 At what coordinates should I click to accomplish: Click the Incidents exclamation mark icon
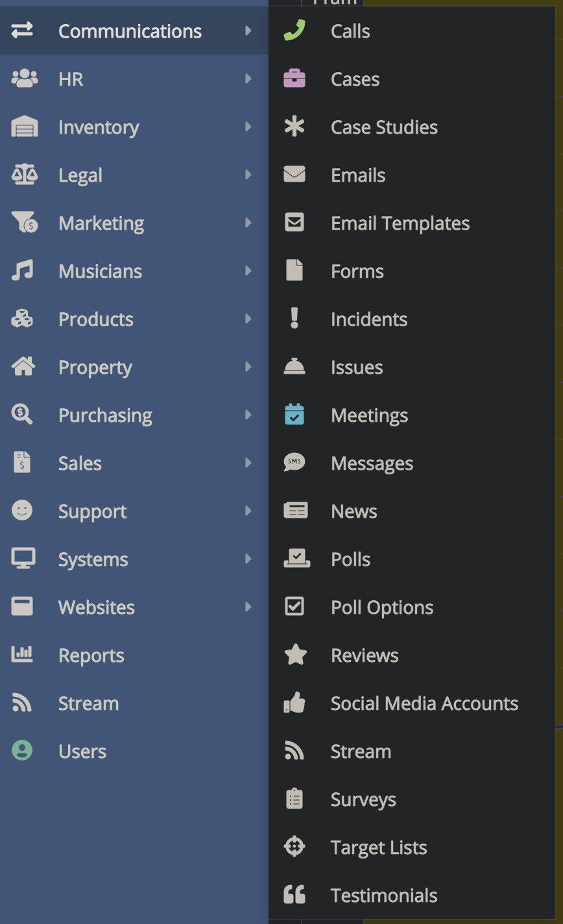pos(294,319)
